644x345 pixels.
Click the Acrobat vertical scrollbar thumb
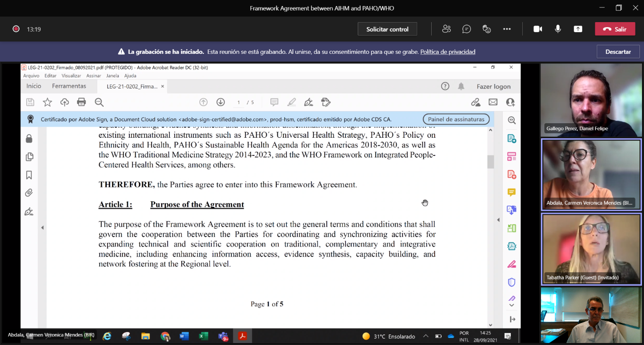coord(491,162)
